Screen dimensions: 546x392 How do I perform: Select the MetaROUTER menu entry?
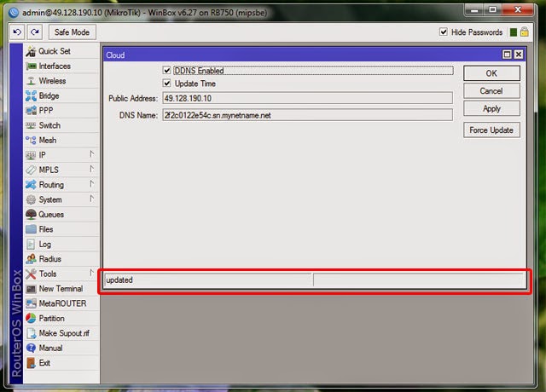61,303
